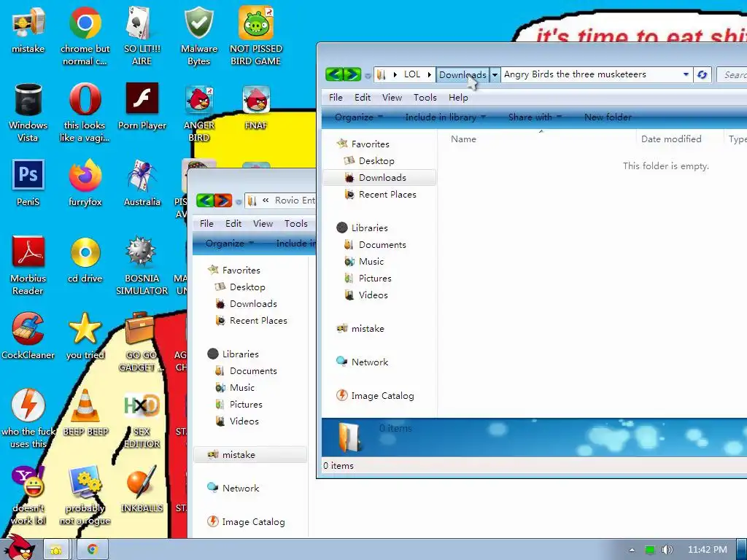Screen dimensions: 747x560
Task: Open recent pages dropdown beside the front window's nav arrows
Action: coord(368,76)
